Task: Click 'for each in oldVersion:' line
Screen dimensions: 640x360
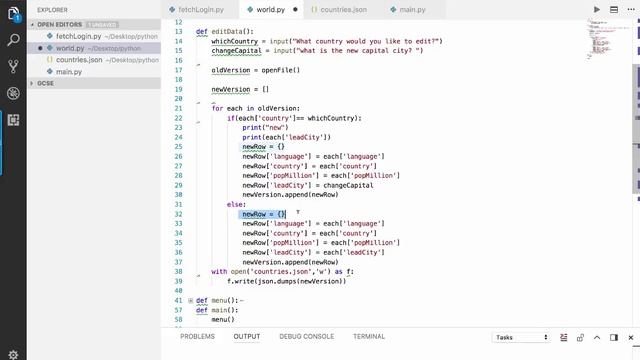Action: [256, 109]
